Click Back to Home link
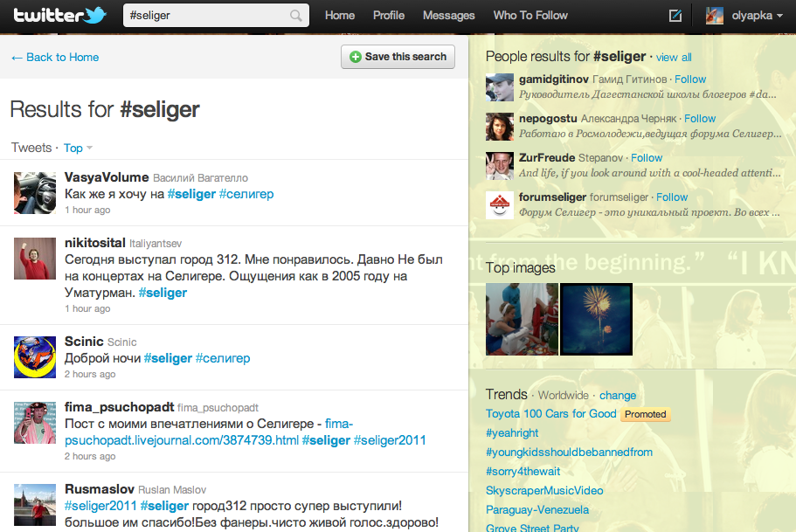This screenshot has height=532, width=796. point(55,58)
